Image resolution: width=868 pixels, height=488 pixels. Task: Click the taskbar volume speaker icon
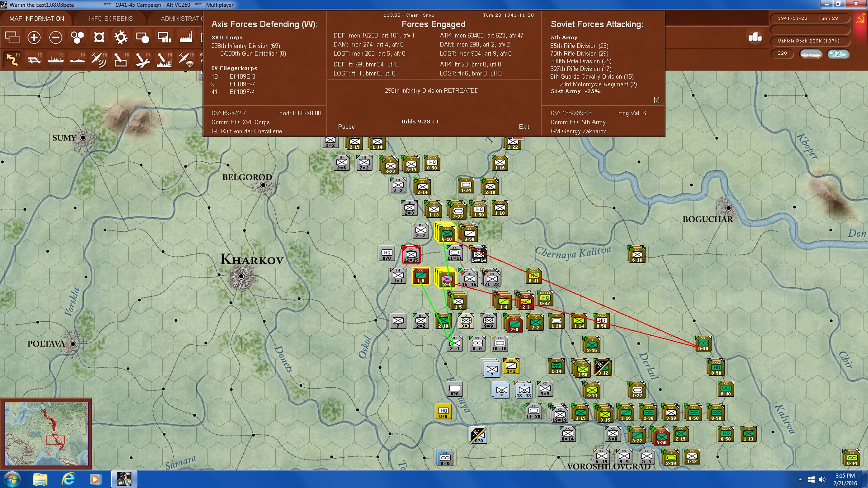point(822,479)
